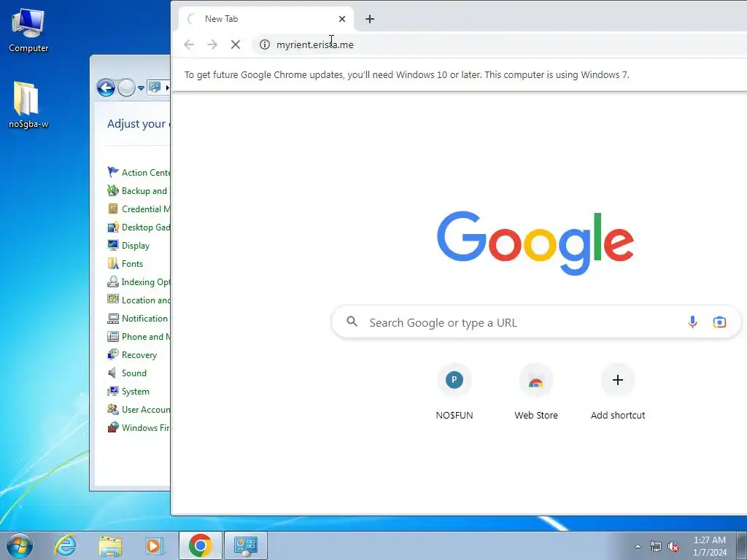Close the New Tab tab
The width and height of the screenshot is (747, 560).
pyautogui.click(x=342, y=19)
